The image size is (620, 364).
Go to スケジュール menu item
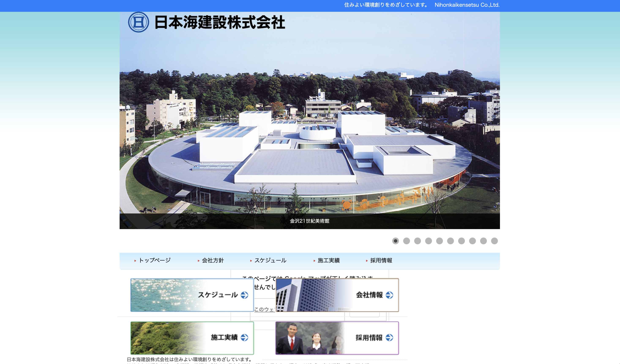click(270, 260)
